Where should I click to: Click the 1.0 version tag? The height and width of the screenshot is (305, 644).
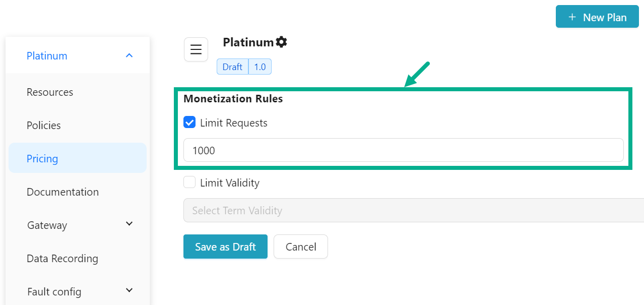click(260, 67)
